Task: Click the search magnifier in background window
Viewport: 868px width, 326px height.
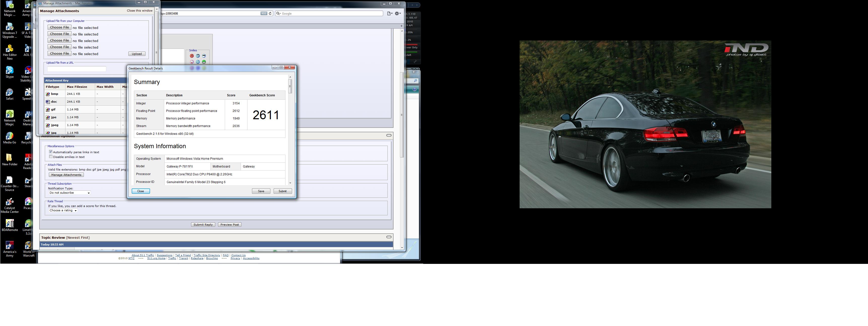Action: pyautogui.click(x=415, y=80)
